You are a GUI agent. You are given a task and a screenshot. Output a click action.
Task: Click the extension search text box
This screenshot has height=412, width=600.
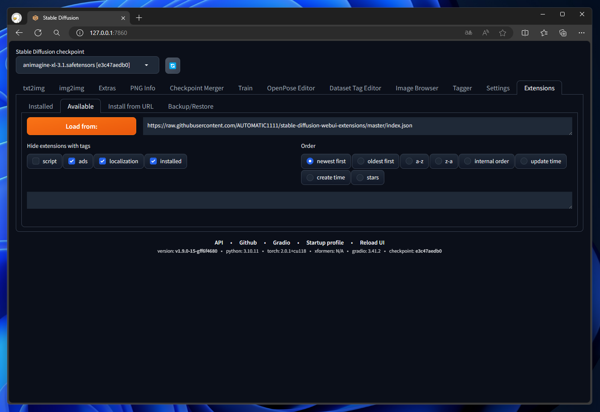(x=299, y=200)
